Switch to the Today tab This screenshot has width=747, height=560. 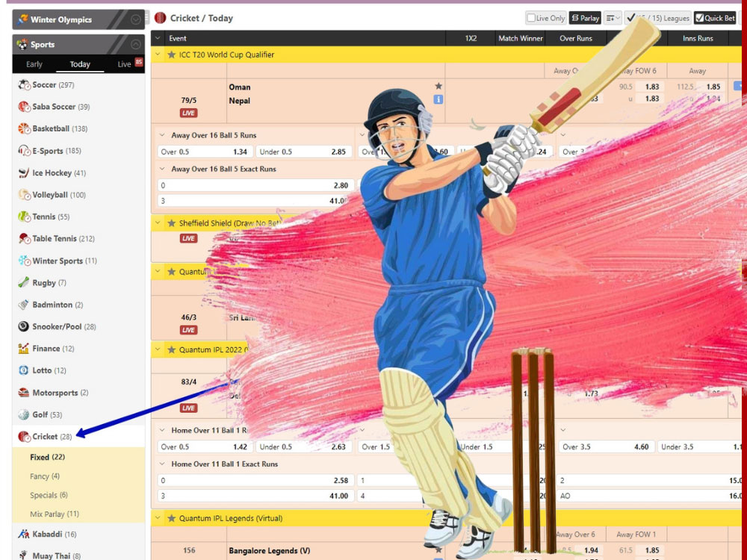[x=80, y=64]
